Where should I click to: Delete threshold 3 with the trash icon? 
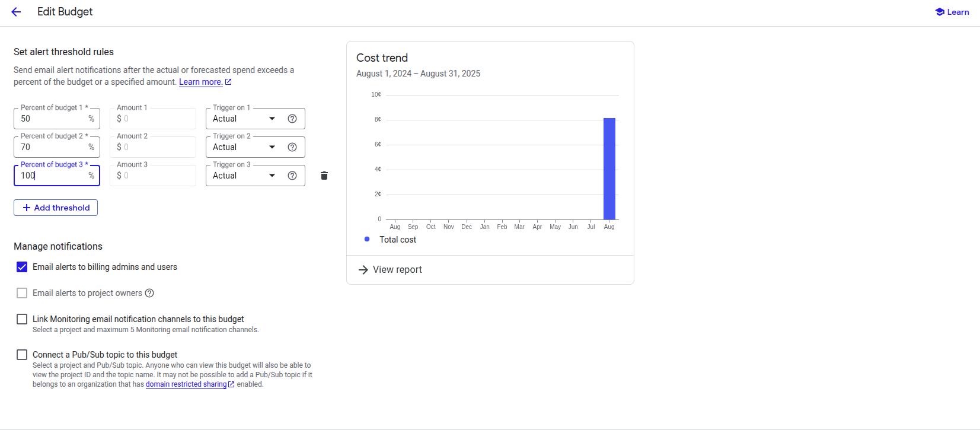coord(324,176)
